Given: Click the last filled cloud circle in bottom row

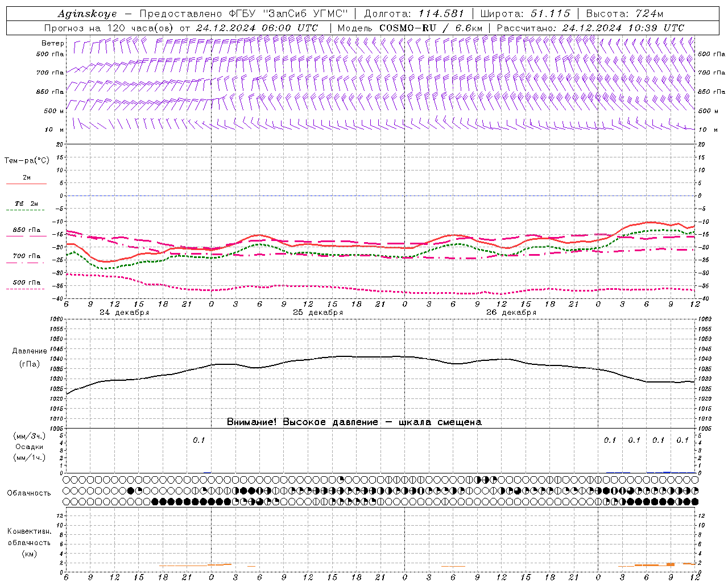Looking at the screenshot, I should 694,501.
